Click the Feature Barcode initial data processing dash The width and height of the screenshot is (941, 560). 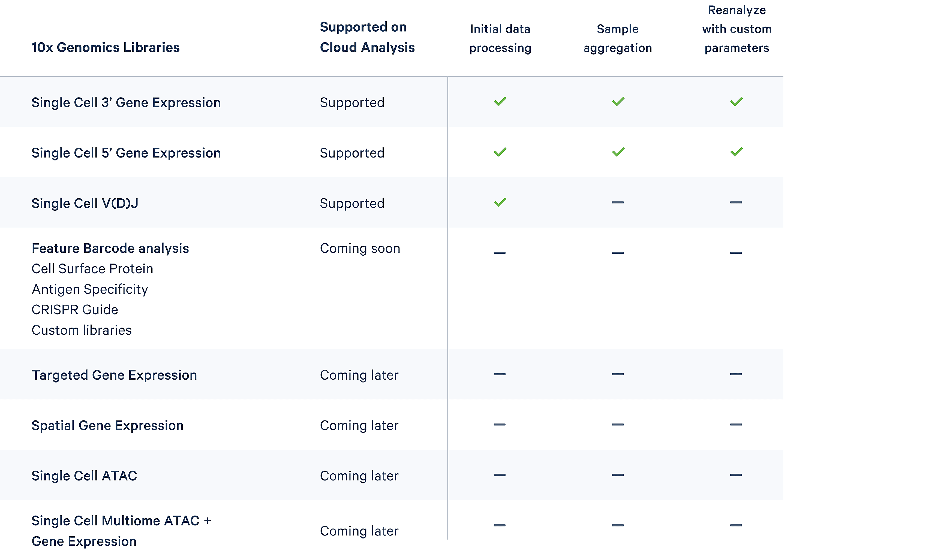500,253
